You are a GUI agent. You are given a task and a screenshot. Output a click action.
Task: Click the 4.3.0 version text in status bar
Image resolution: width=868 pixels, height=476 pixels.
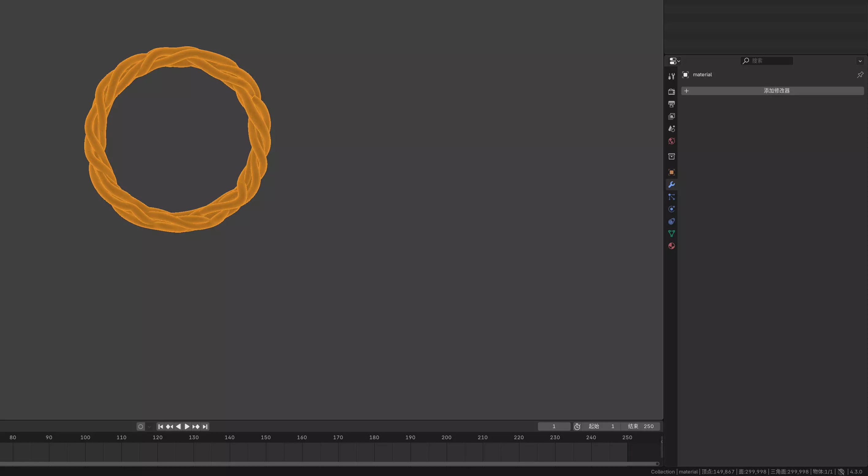point(856,472)
